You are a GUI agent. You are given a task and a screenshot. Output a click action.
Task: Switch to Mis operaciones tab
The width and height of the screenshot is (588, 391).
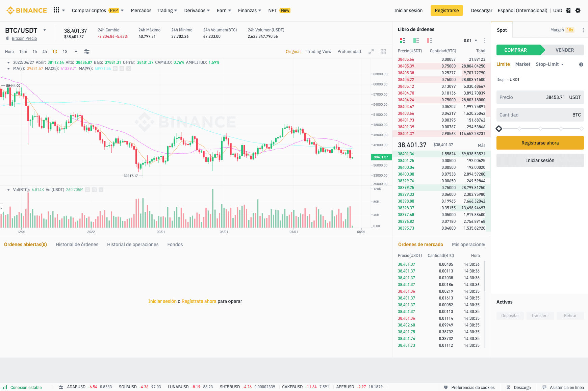[x=469, y=244]
